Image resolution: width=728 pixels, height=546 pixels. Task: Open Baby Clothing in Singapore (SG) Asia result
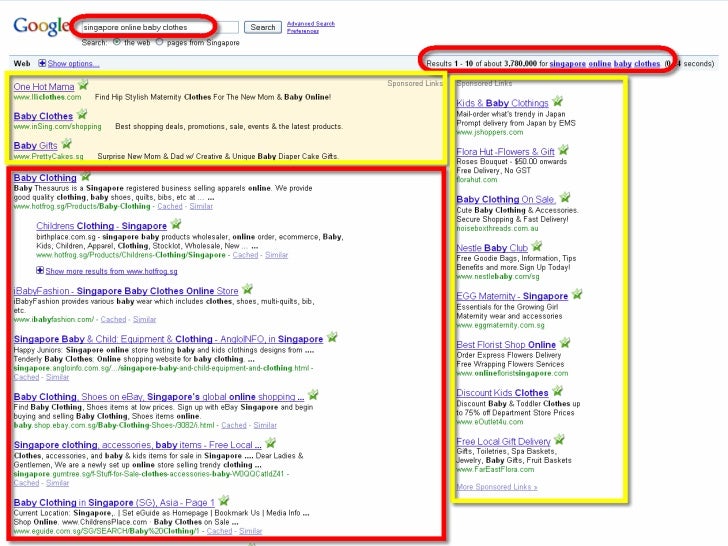(x=114, y=502)
